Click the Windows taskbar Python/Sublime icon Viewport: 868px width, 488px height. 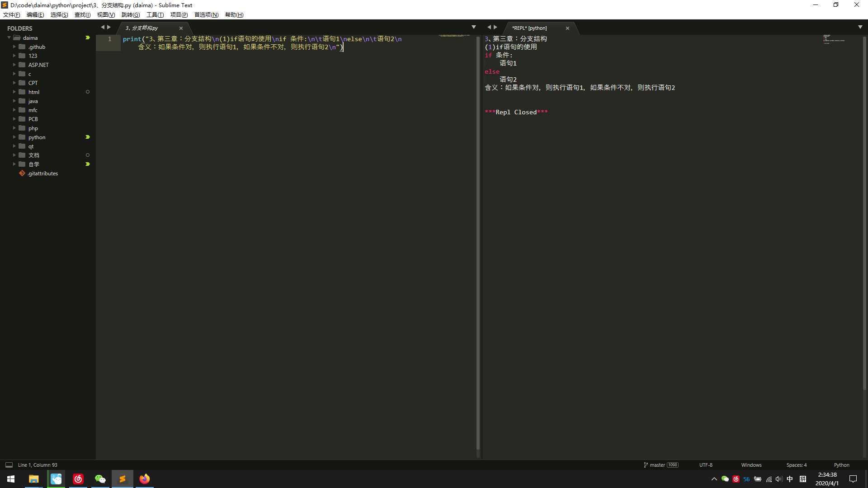coord(122,479)
